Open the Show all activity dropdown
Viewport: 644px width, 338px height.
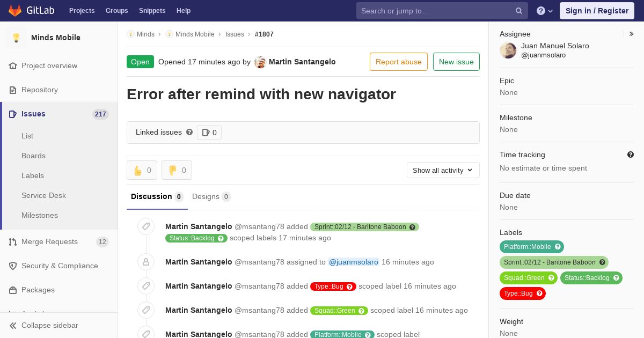[x=443, y=170]
